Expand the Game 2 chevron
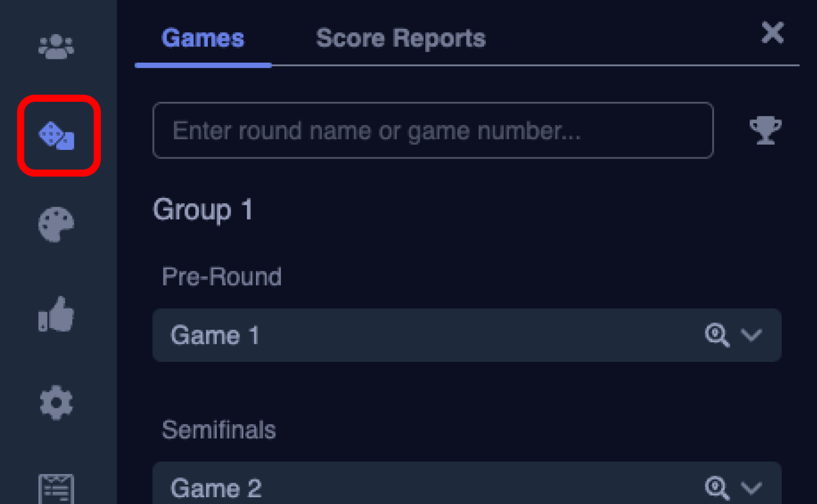 [751, 488]
